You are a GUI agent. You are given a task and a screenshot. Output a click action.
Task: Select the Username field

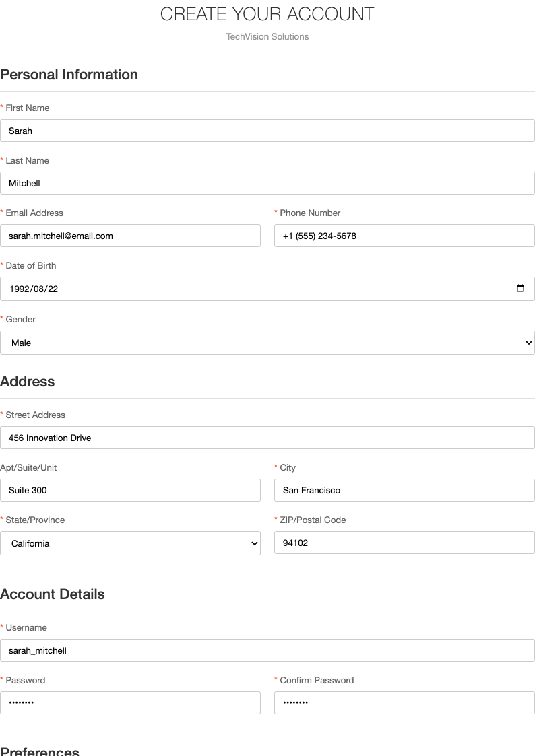tap(267, 650)
